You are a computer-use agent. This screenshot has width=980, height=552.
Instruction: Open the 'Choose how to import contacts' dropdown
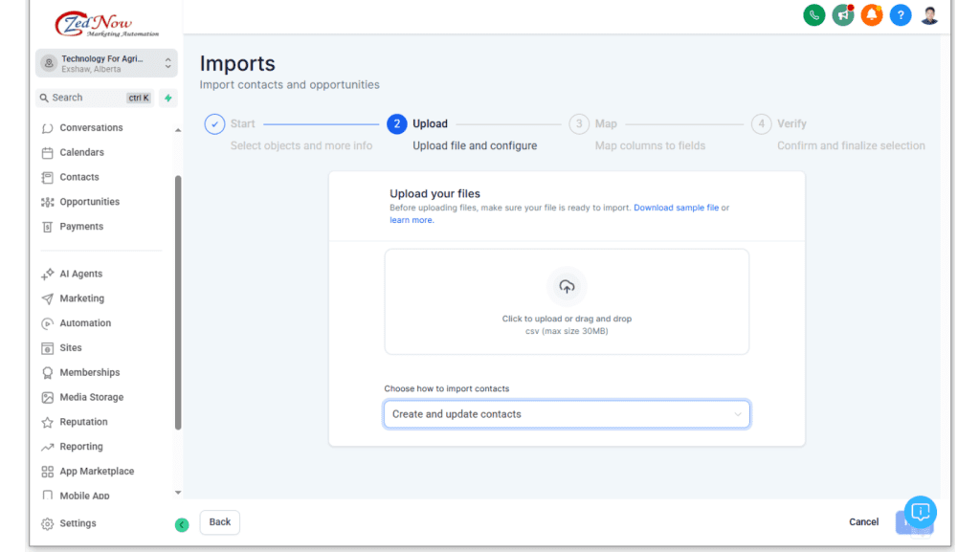click(566, 413)
